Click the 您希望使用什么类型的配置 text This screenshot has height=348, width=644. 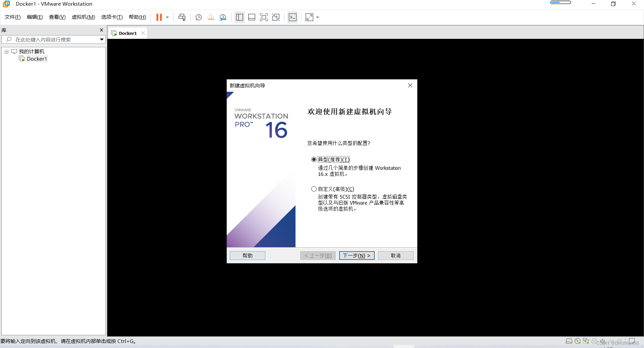339,143
